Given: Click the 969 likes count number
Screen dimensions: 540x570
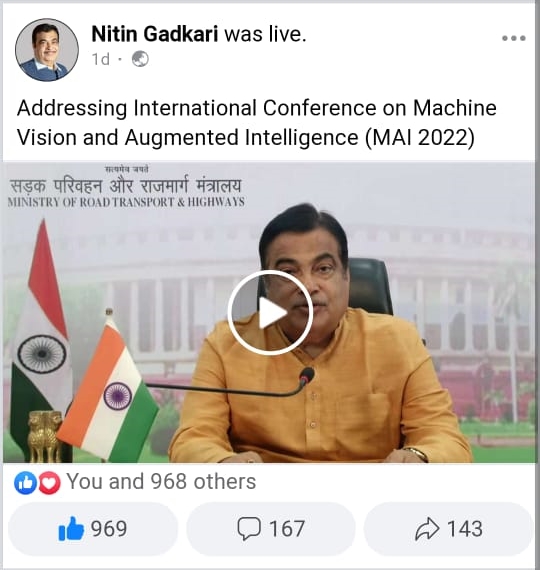Looking at the screenshot, I should 109,529.
